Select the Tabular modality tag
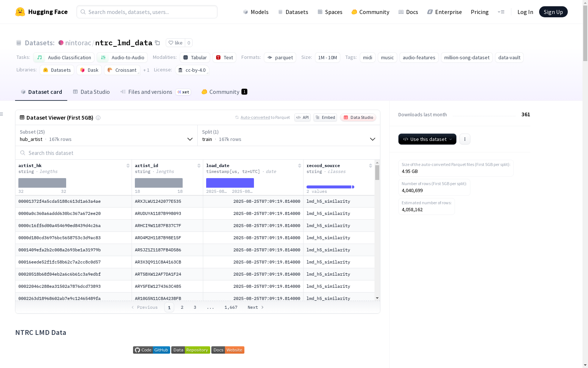 [195, 57]
